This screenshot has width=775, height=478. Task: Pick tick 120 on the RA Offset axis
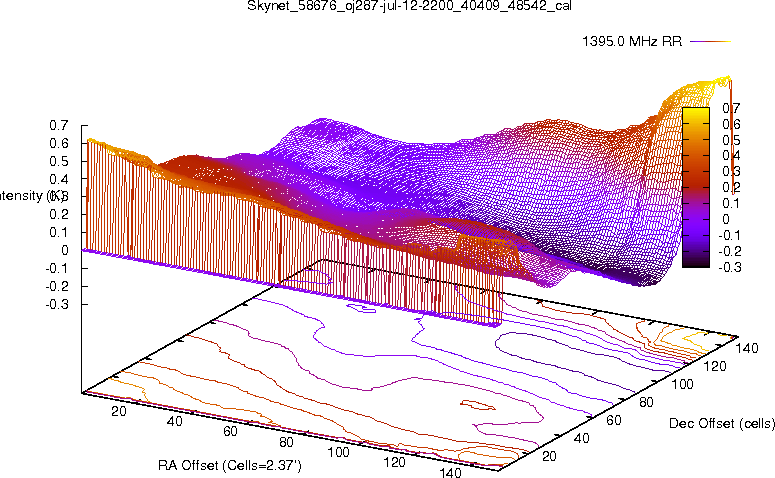tap(394, 462)
